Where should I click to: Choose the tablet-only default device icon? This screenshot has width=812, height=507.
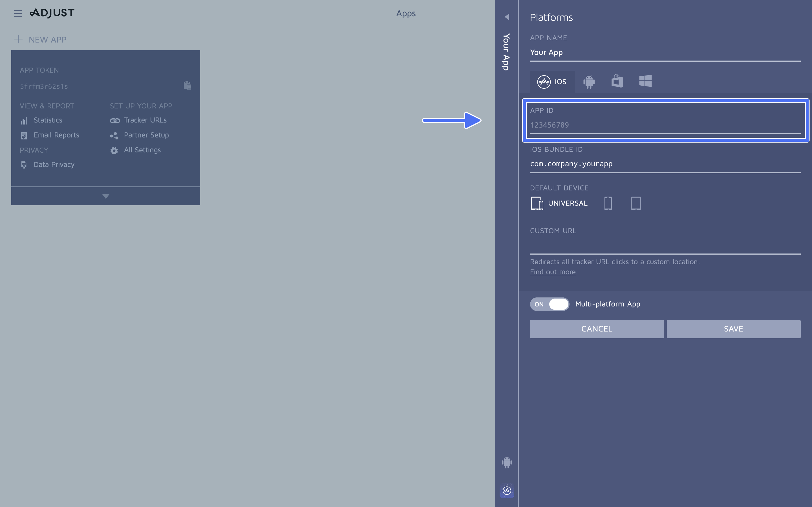coord(636,203)
